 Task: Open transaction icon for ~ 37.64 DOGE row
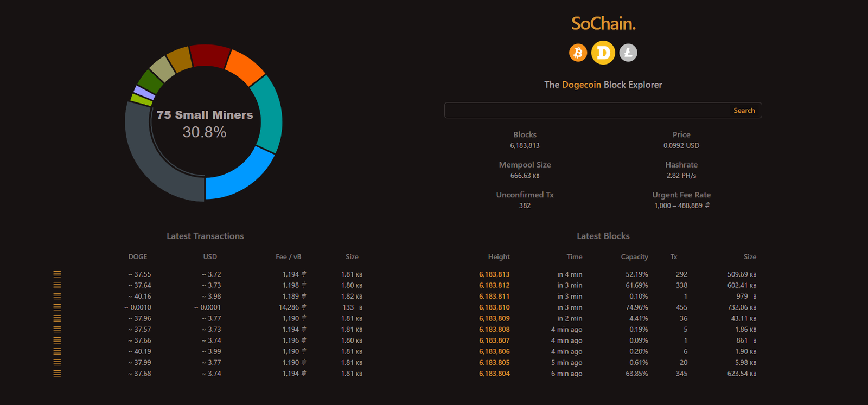pos(57,285)
